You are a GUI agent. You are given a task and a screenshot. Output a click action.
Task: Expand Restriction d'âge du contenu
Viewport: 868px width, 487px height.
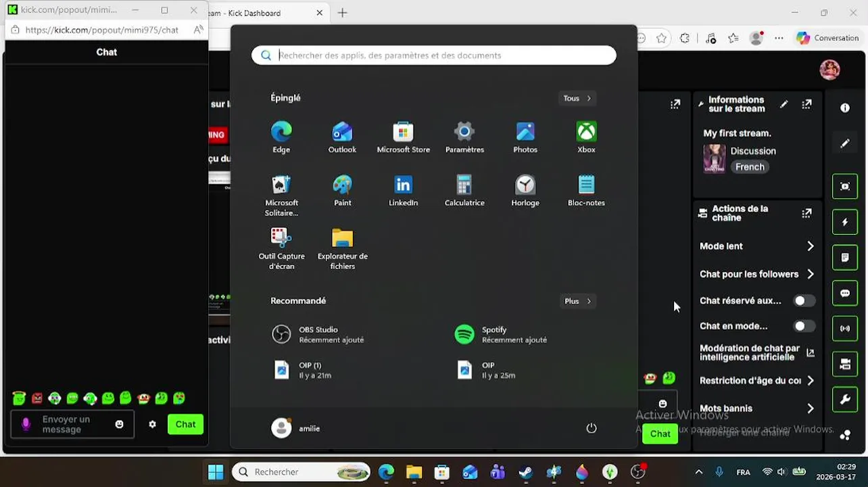[x=757, y=381]
